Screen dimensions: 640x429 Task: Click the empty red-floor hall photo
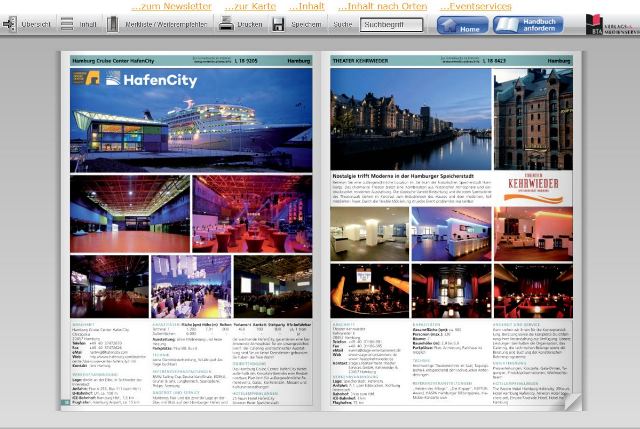pyautogui.click(x=130, y=214)
